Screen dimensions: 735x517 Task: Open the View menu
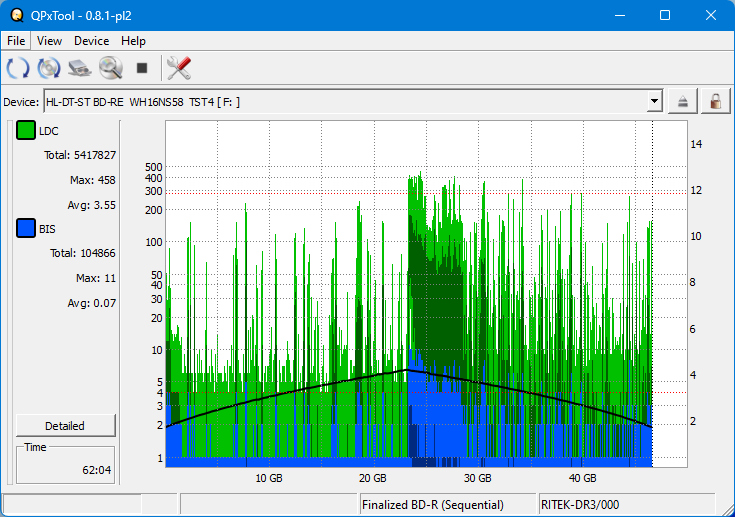pyautogui.click(x=49, y=41)
